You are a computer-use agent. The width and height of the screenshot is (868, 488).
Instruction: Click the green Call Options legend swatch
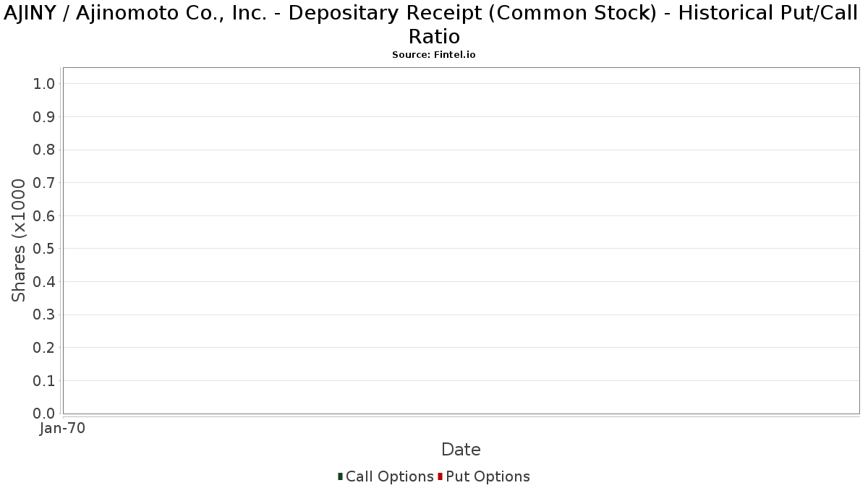coord(340,476)
